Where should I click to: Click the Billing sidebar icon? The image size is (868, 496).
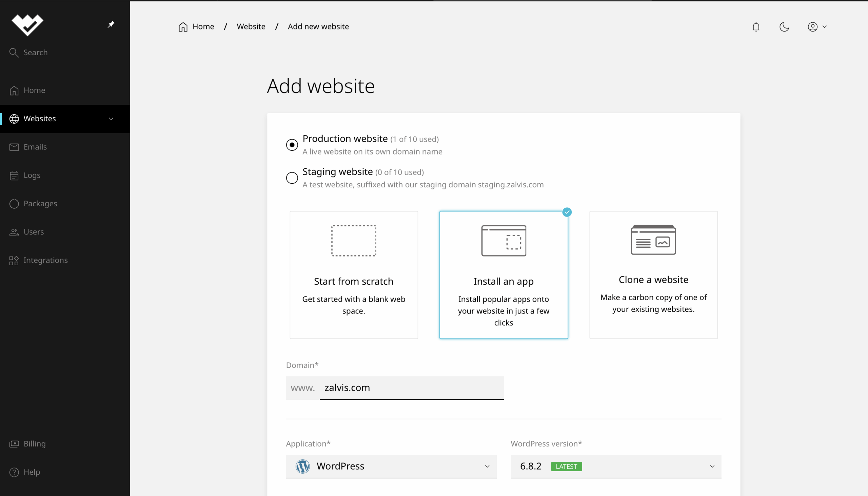(14, 444)
